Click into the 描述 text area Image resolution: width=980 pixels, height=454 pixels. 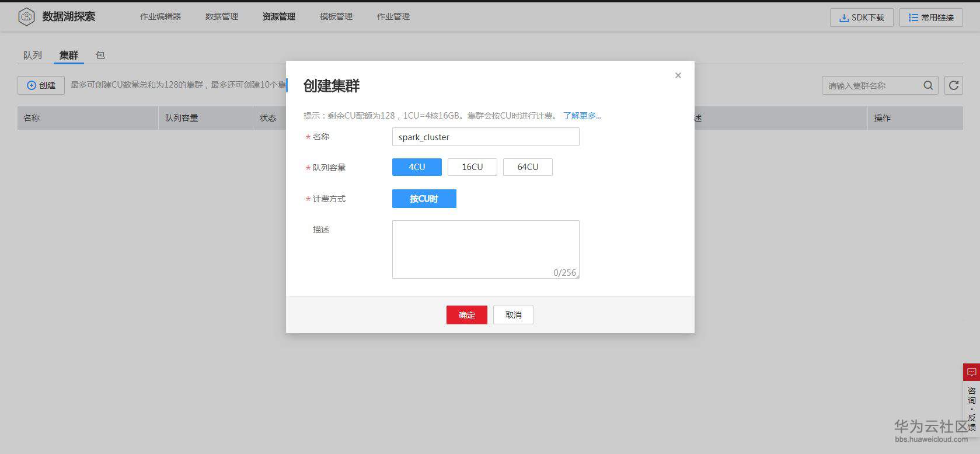486,249
